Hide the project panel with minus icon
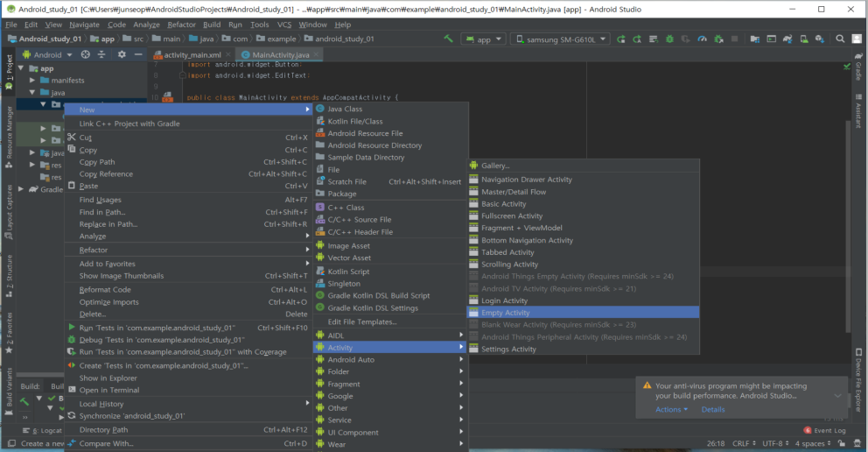The height and width of the screenshot is (452, 868). click(138, 54)
